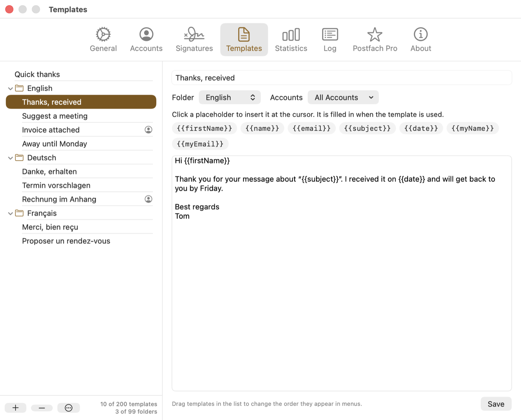
Task: Select the Termin vorschlagen template
Action: coord(81,185)
